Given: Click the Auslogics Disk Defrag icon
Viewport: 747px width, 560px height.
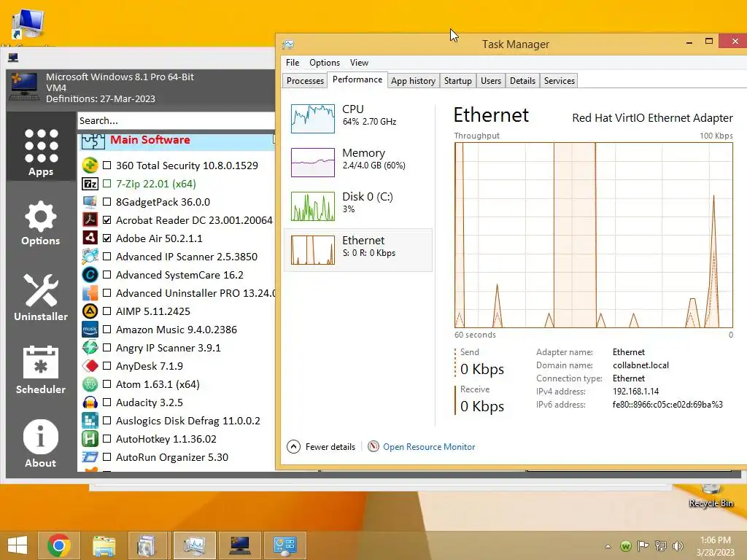Looking at the screenshot, I should [90, 421].
